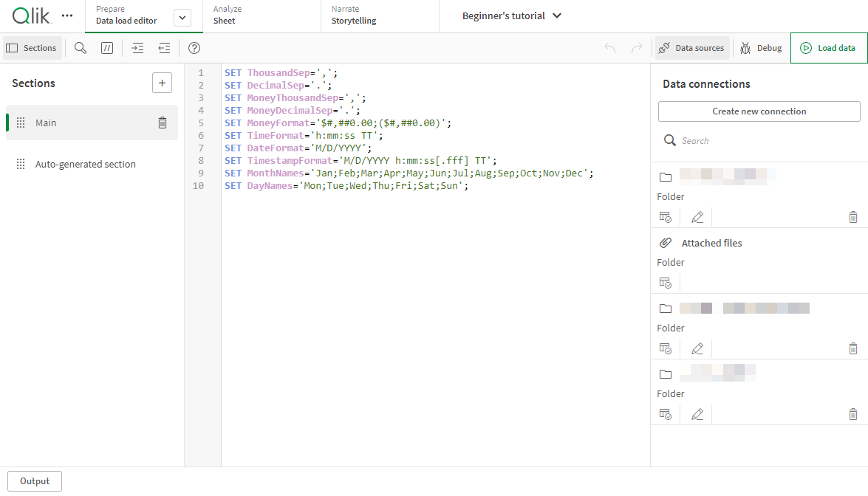The width and height of the screenshot is (868, 496).
Task: Toggle the Output panel
Action: pyautogui.click(x=34, y=480)
